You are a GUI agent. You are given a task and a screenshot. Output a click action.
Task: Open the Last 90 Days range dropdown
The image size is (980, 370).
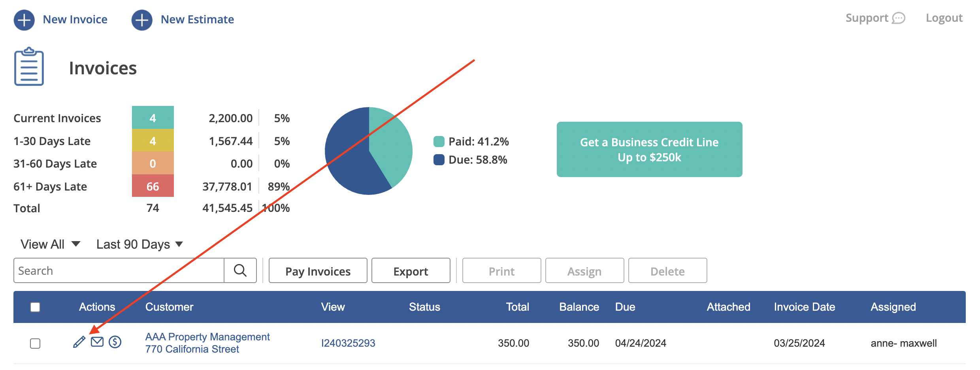click(139, 244)
